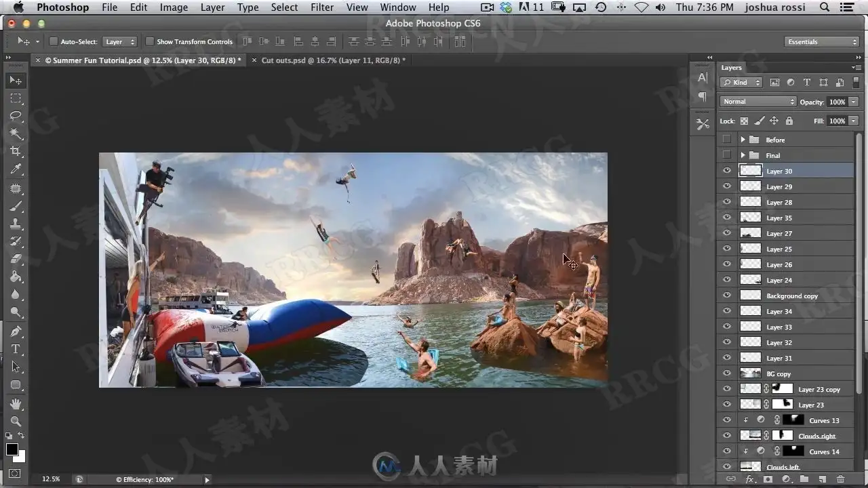Filter layers by type layers
868x488 pixels.
[x=807, y=83]
